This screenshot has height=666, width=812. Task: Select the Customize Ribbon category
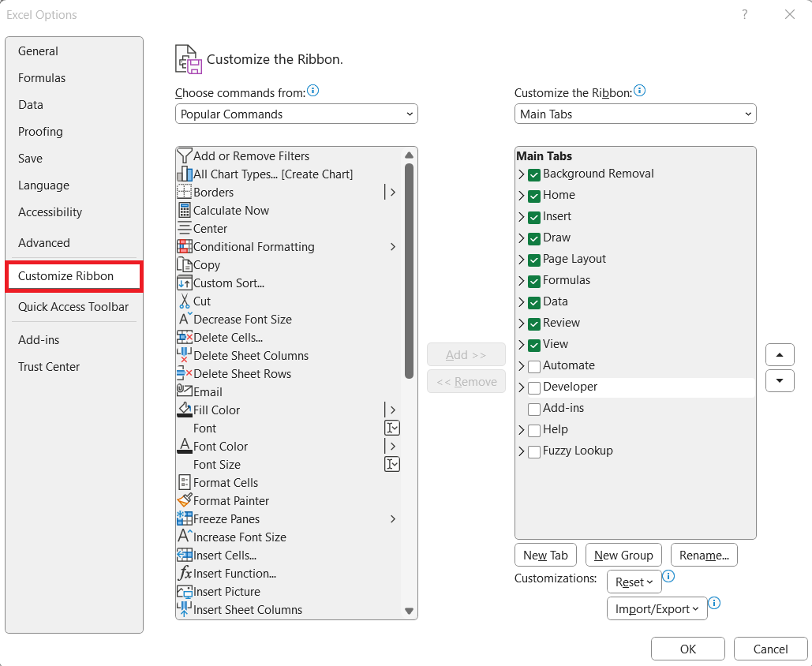tap(74, 276)
